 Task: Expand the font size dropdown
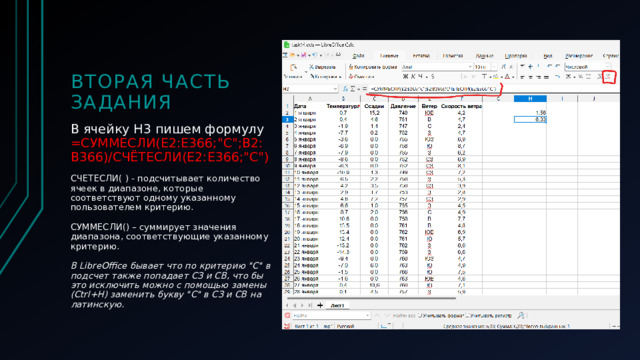(494, 67)
